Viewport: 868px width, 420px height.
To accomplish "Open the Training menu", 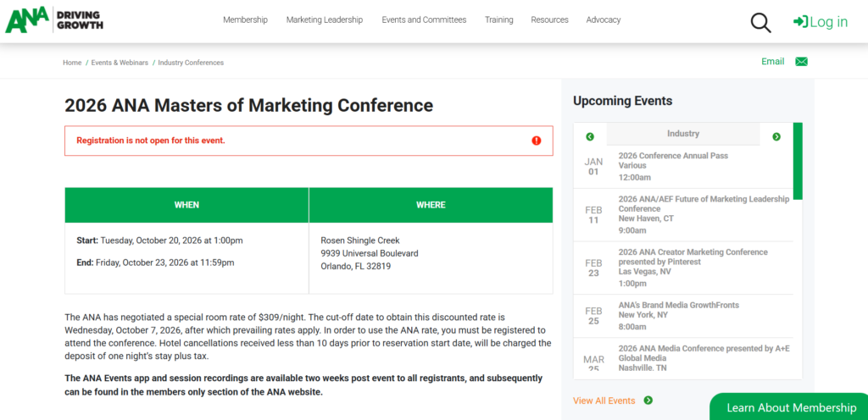I will coord(498,19).
